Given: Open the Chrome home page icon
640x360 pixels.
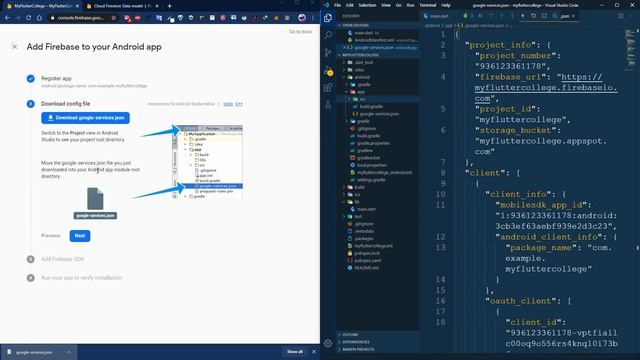Looking at the screenshot, I should [x=39, y=18].
